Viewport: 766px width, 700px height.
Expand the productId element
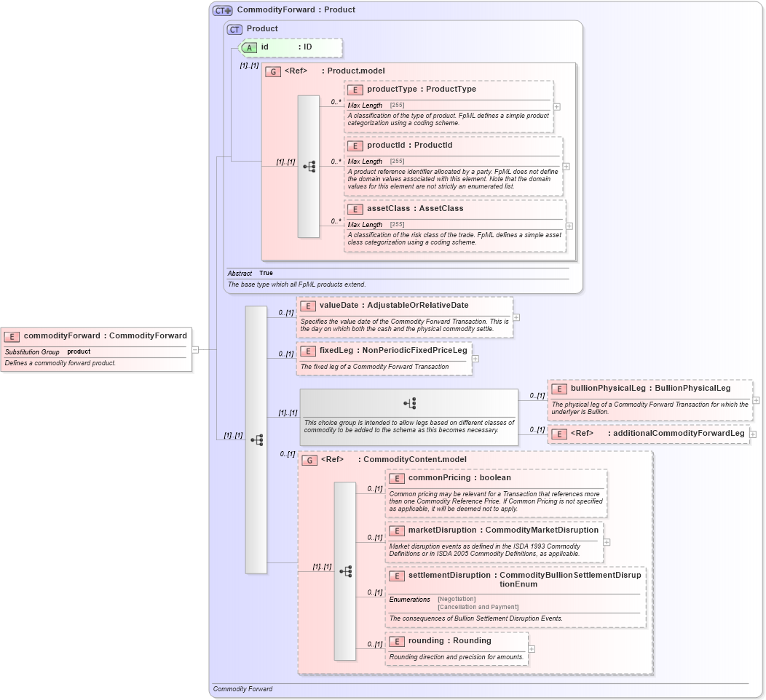click(x=566, y=167)
